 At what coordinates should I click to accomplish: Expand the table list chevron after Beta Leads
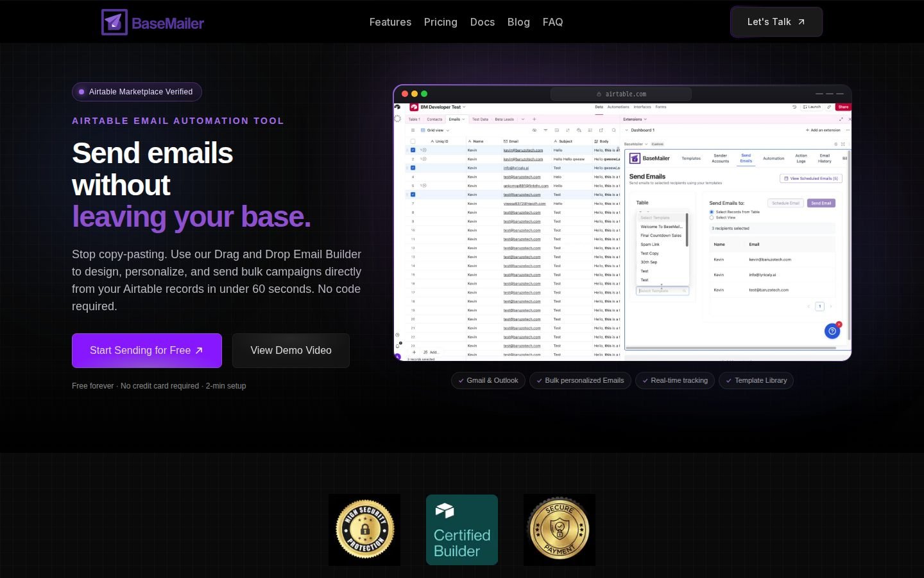pyautogui.click(x=523, y=119)
